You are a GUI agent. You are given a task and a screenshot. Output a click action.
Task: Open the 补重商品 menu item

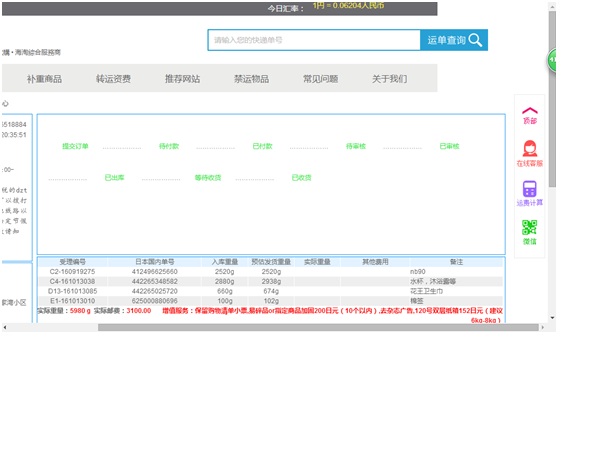click(x=44, y=78)
